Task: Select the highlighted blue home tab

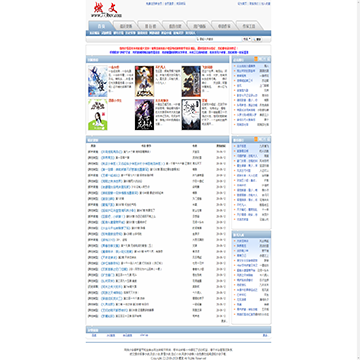Action: [x=100, y=26]
